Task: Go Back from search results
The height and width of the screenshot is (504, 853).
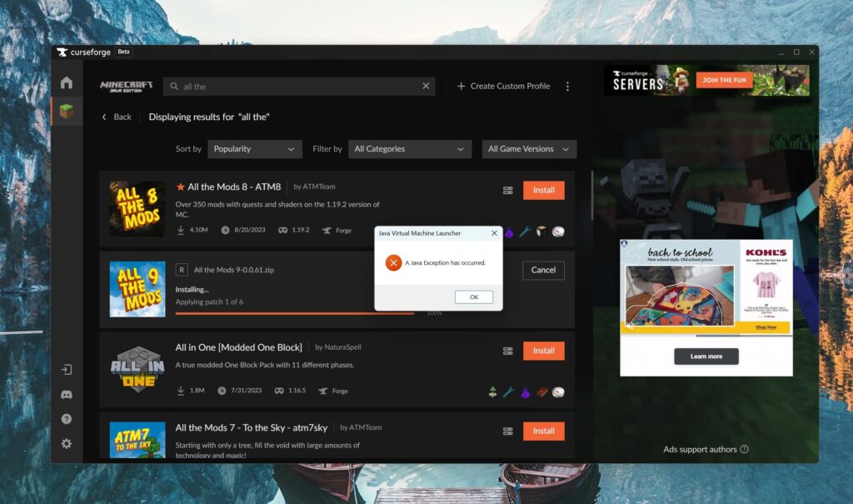Action: (x=117, y=117)
